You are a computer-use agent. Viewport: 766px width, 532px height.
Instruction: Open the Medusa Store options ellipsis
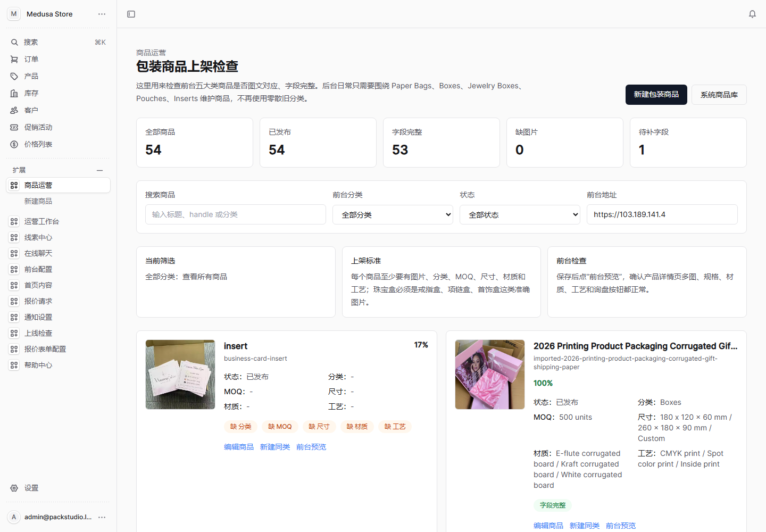[x=102, y=14]
